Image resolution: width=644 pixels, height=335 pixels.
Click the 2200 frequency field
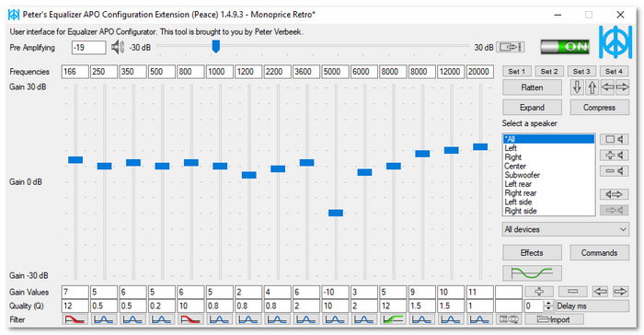[277, 72]
